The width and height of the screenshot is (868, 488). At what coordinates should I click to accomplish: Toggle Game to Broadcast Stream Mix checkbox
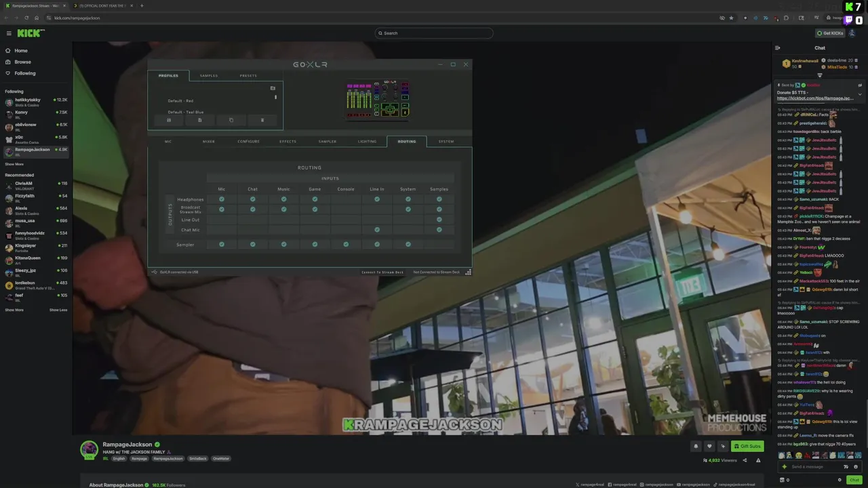point(315,209)
